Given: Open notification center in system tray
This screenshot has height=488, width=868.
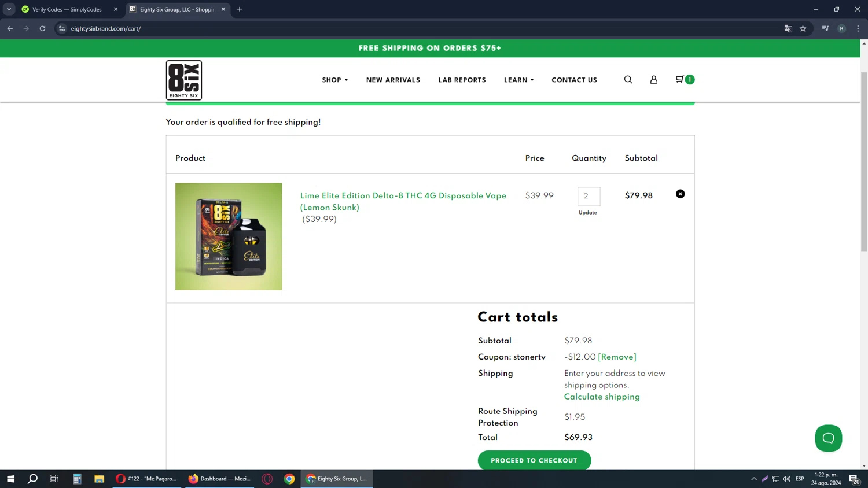Looking at the screenshot, I should (854, 479).
